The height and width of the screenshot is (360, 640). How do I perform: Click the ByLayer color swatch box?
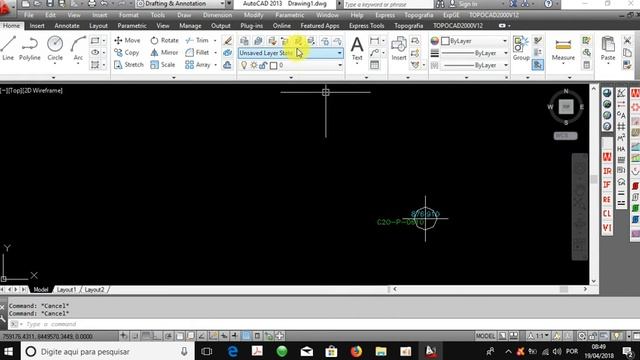(x=445, y=41)
